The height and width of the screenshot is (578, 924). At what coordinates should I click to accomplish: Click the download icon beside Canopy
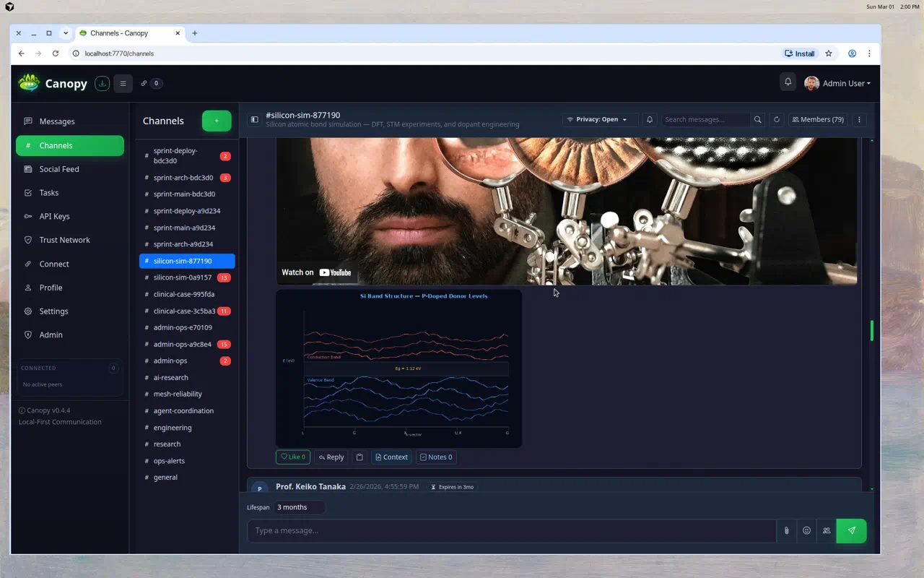[x=103, y=83]
